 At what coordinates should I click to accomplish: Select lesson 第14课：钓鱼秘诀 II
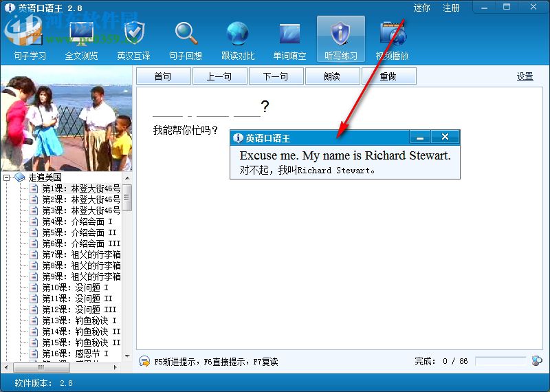click(x=81, y=331)
